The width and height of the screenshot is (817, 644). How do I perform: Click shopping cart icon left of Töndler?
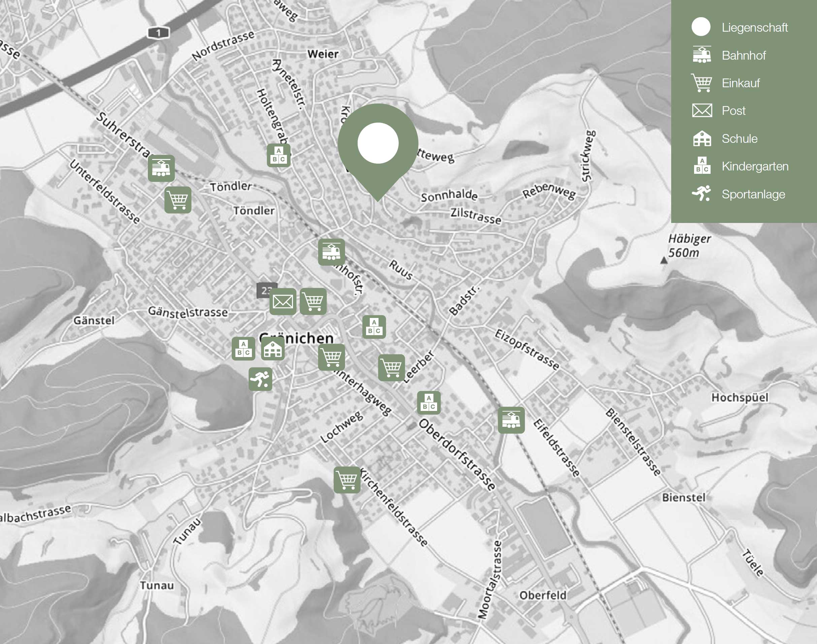pyautogui.click(x=177, y=200)
